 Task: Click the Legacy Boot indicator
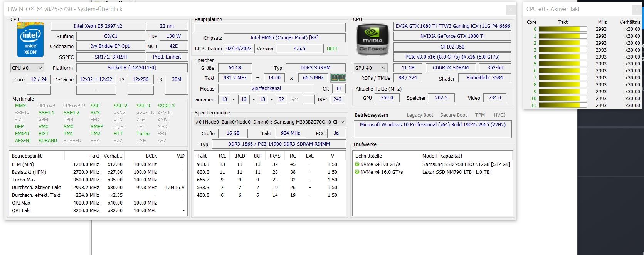(x=420, y=115)
